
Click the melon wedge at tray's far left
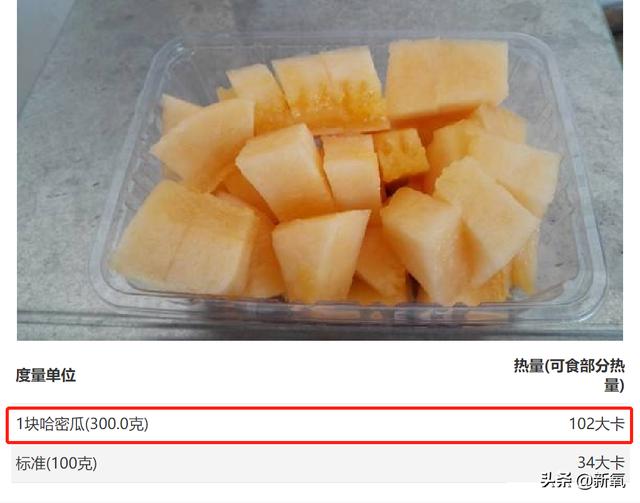point(204,143)
